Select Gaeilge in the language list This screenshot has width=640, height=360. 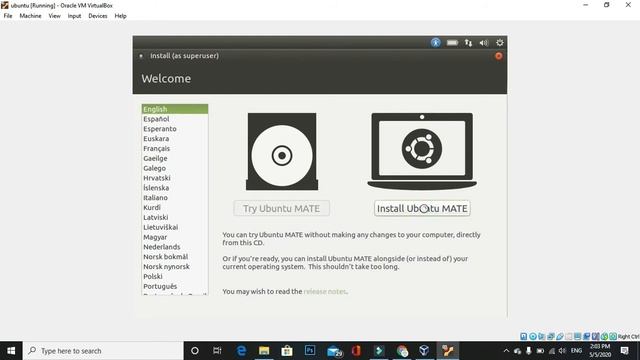pyautogui.click(x=175, y=158)
